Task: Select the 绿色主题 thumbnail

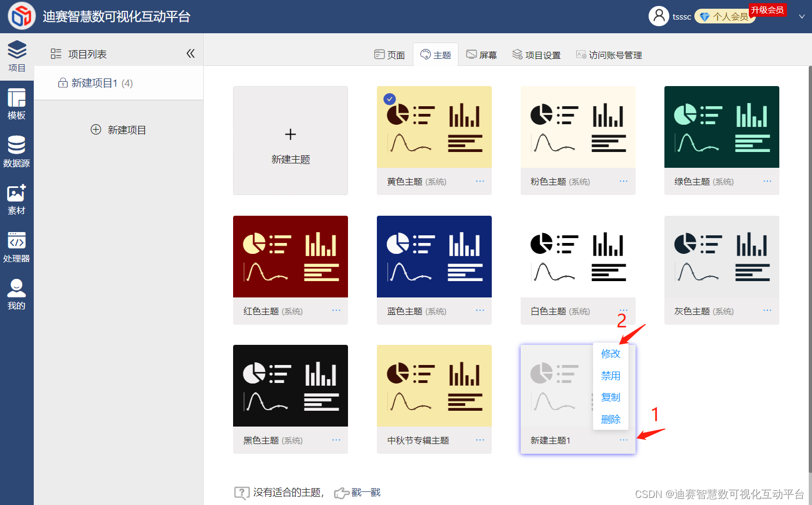Action: (722, 127)
